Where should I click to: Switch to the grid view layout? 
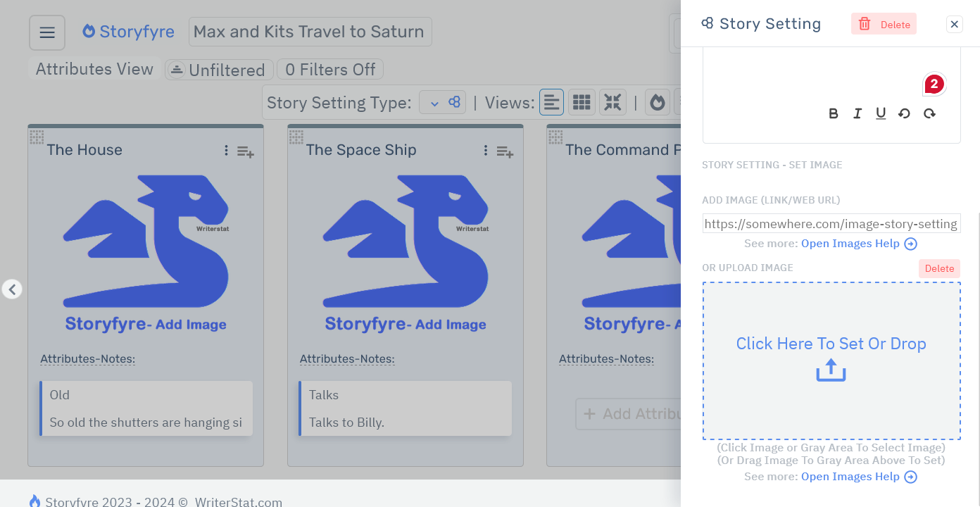[582, 101]
